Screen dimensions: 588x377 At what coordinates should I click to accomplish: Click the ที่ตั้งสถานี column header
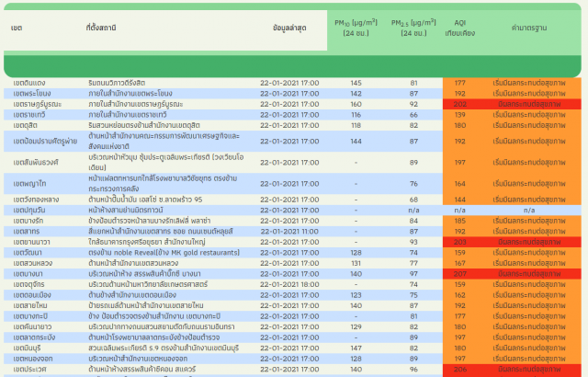(x=101, y=28)
